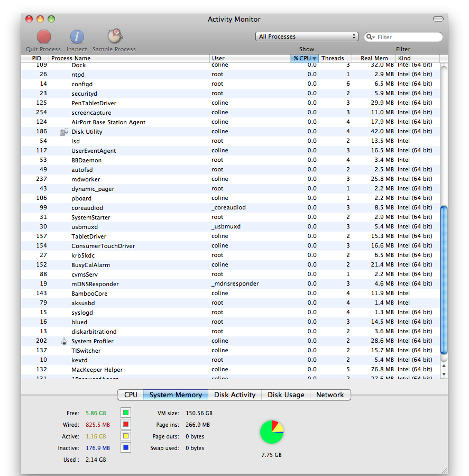The width and height of the screenshot is (469, 476).
Task: Select the blued process row
Action: pos(231,322)
